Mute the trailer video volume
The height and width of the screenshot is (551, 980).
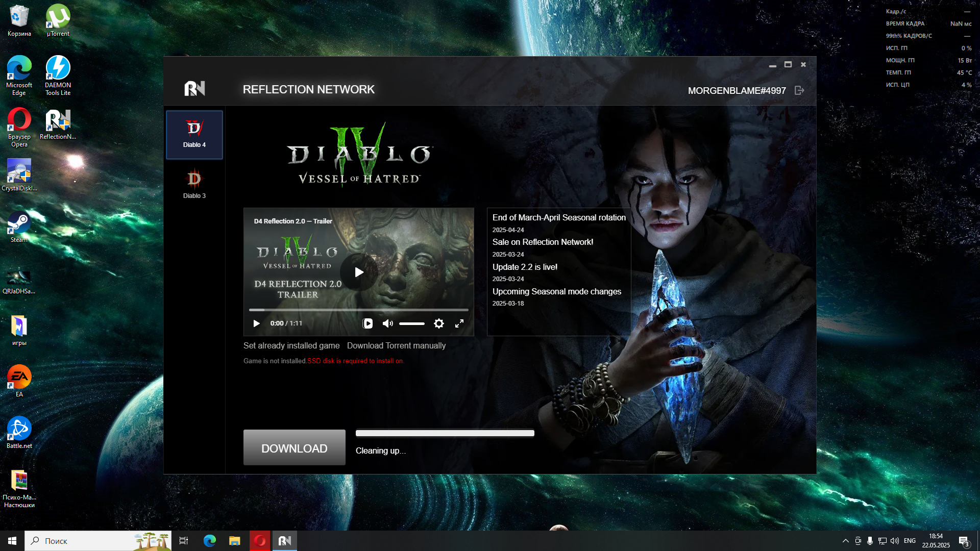pos(387,323)
